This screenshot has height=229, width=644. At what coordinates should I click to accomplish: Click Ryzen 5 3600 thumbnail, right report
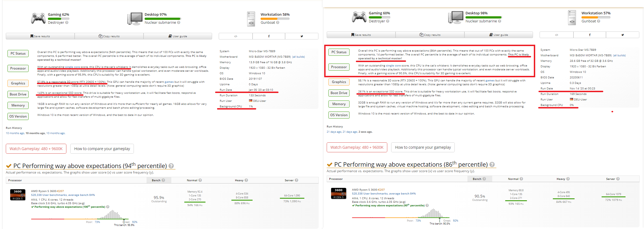(339, 193)
